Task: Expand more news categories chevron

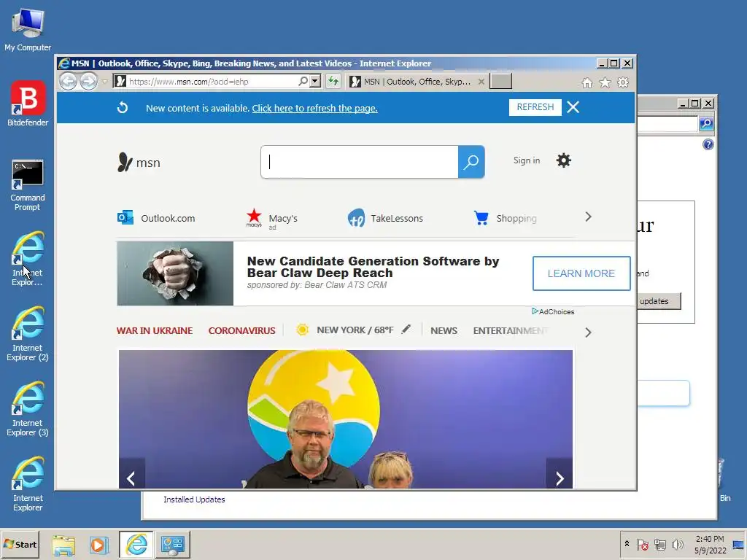Action: 589,332
